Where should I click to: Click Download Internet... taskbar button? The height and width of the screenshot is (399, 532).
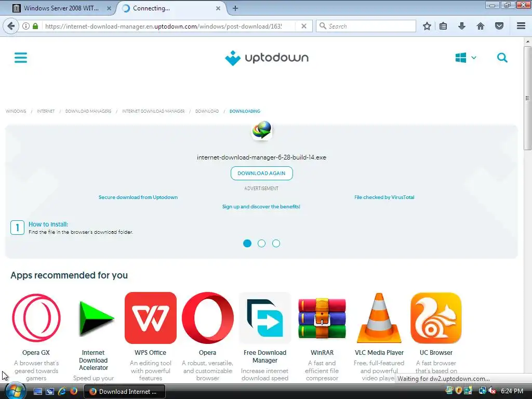pyautogui.click(x=125, y=392)
